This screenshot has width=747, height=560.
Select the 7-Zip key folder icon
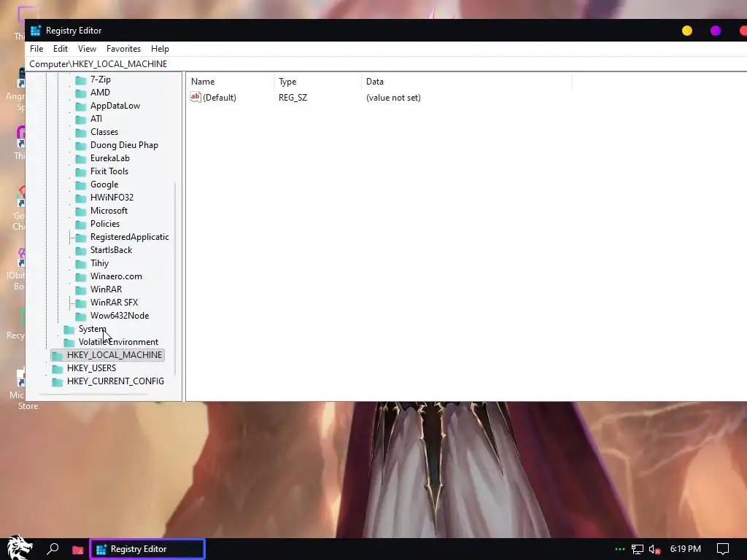click(81, 80)
